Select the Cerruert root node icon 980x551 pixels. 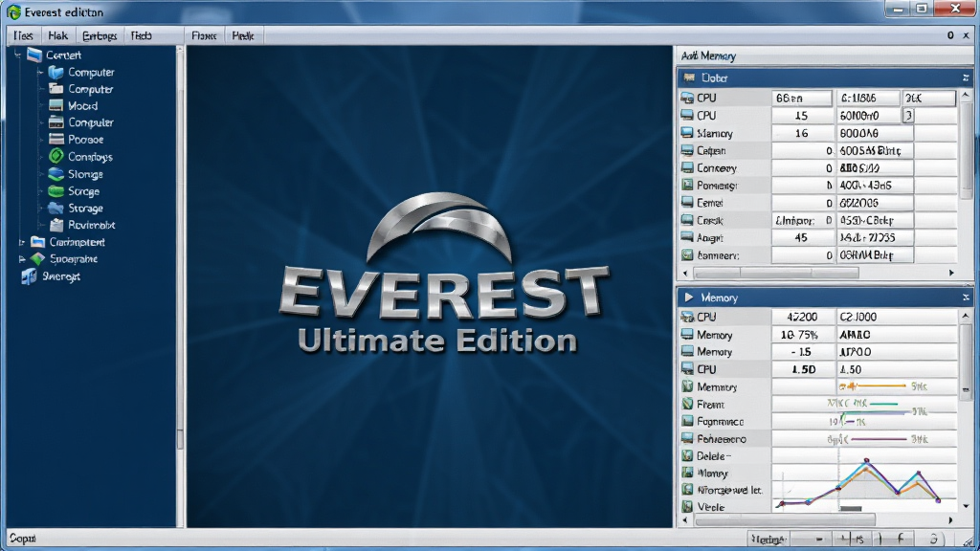click(x=35, y=55)
